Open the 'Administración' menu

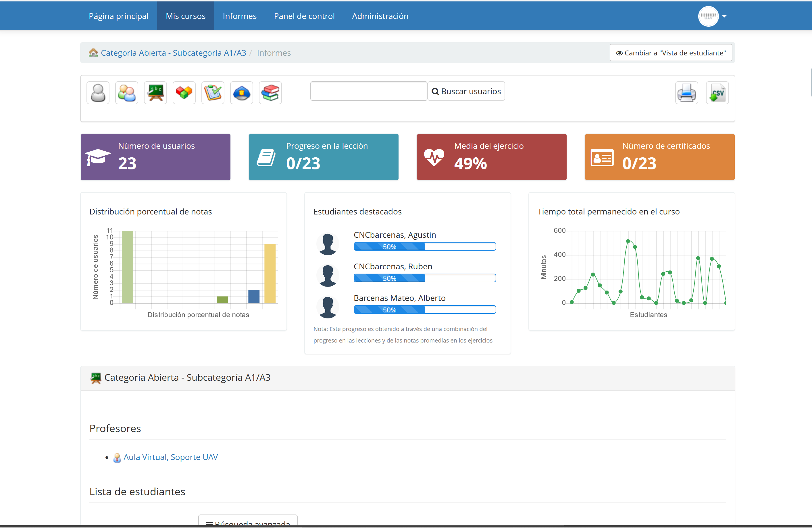(380, 16)
